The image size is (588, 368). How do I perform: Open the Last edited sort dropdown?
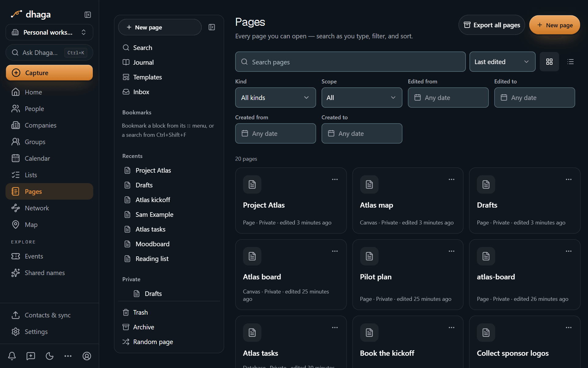pyautogui.click(x=502, y=62)
